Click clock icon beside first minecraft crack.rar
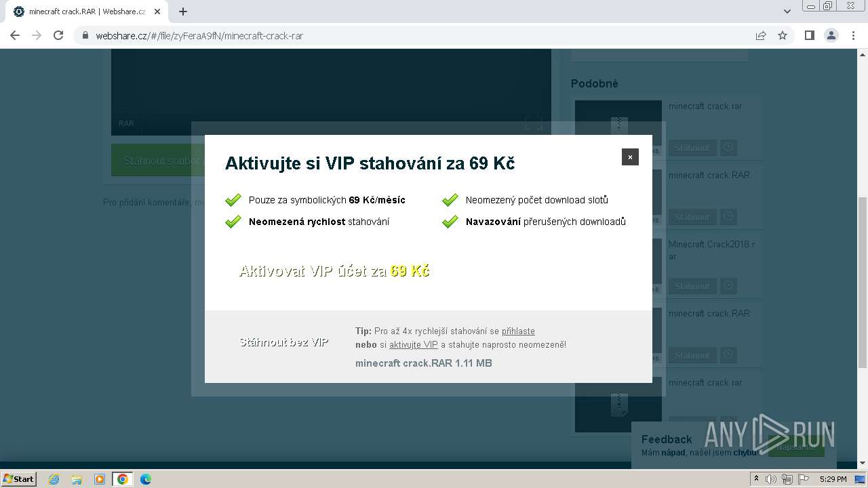This screenshot has height=488, width=868. point(728,147)
